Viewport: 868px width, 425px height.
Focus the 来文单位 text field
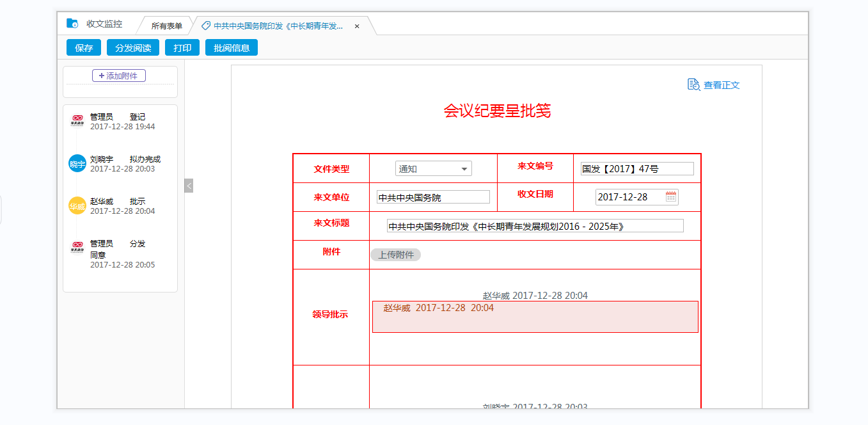point(433,198)
